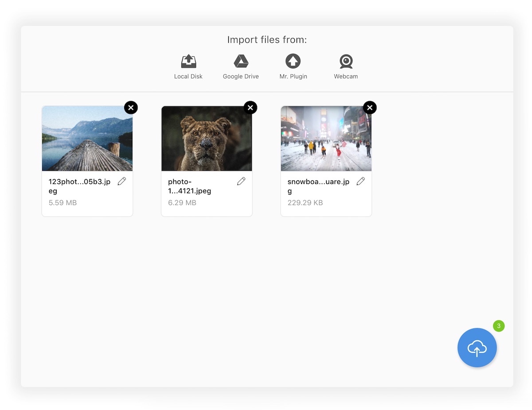The height and width of the screenshot is (410, 532).
Task: Upload the selected files with the cloud button
Action: click(477, 348)
